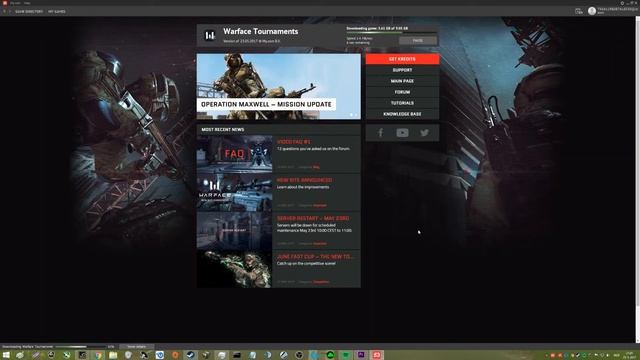Open the Server Restart May 23rd headline

(313, 218)
